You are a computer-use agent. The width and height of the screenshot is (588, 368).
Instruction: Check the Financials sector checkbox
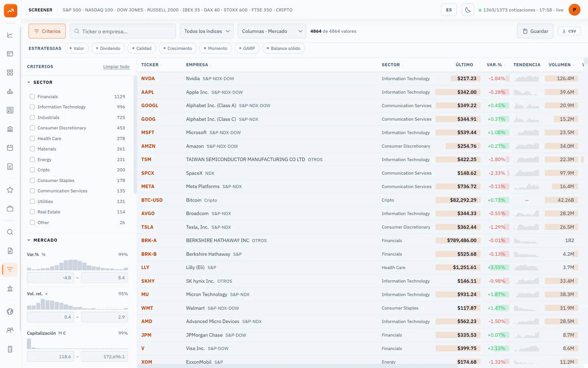[32, 96]
